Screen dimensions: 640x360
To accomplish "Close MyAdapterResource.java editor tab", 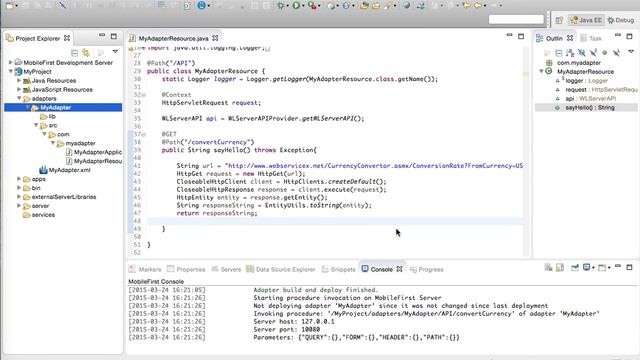I will coord(215,38).
